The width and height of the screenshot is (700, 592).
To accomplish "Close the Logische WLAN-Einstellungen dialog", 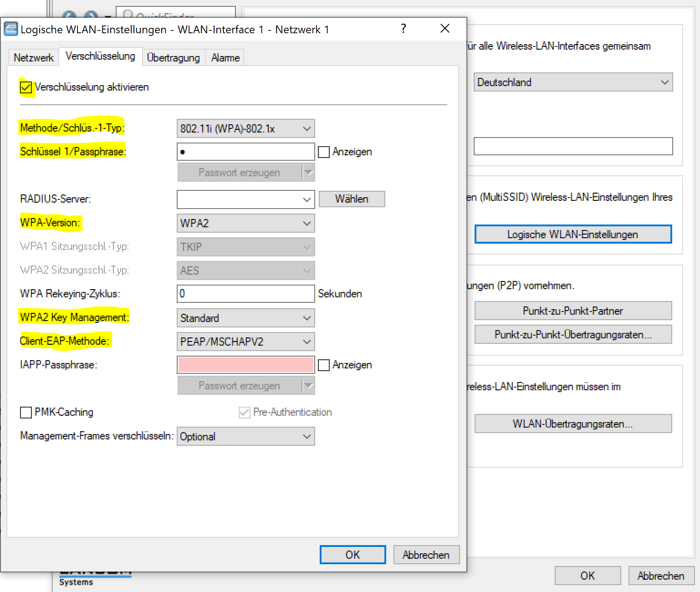I will (445, 29).
